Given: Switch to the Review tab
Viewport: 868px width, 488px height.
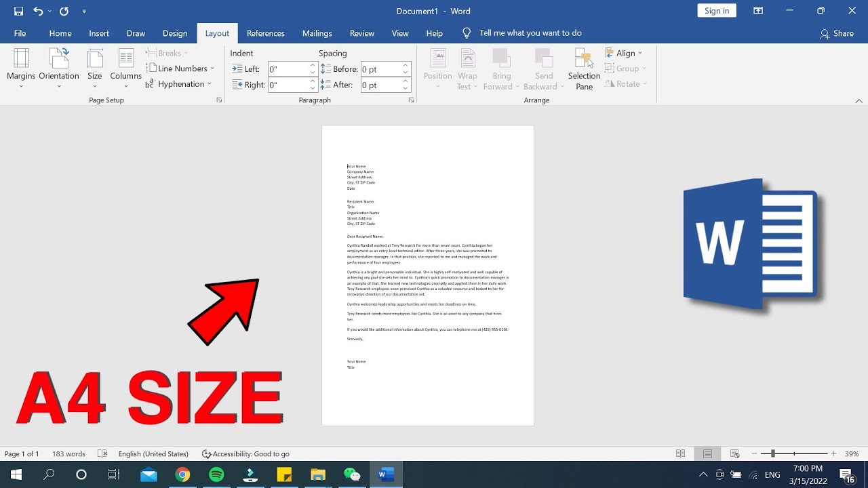Looking at the screenshot, I should click(x=362, y=33).
